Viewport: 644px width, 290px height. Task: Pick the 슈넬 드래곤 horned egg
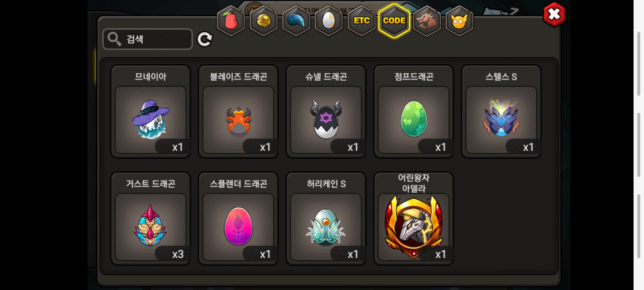pos(326,111)
